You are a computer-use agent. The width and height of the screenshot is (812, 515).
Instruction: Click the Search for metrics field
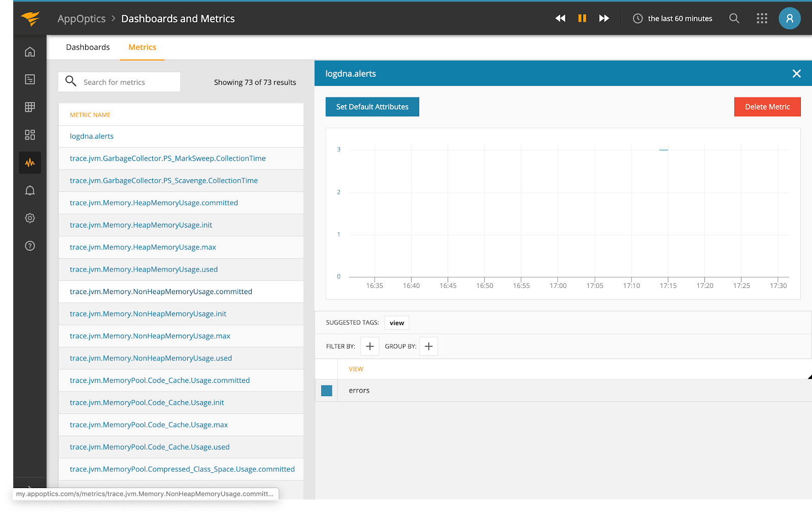click(119, 82)
